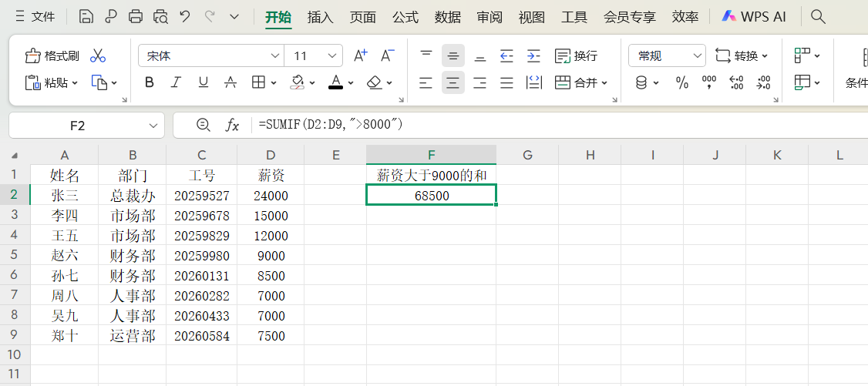868x386 pixels.
Task: Click the Save icon in quick toolbar
Action: 86,17
